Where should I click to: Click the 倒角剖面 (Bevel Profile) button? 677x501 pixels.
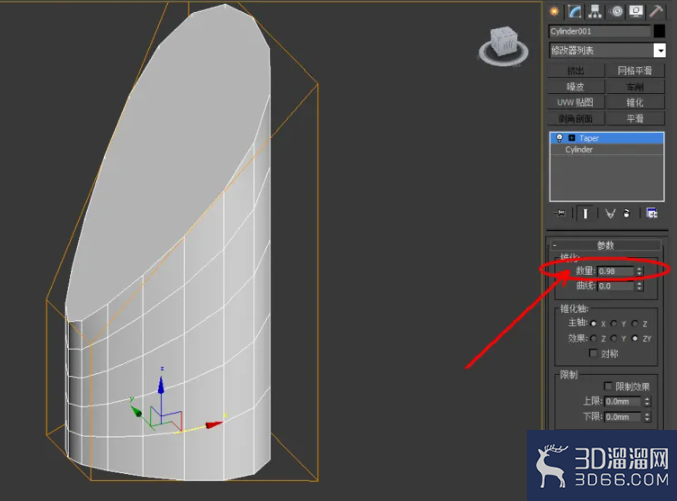tap(576, 118)
